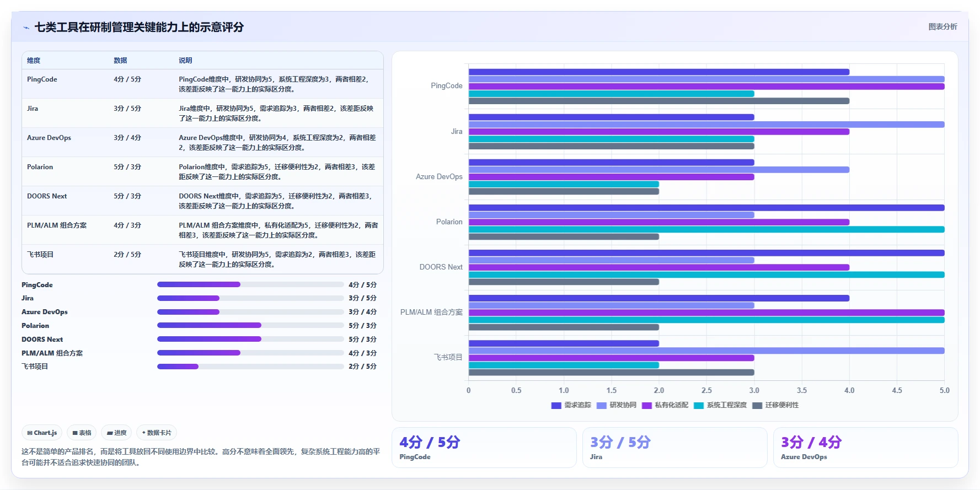Click the Polarion 需求追踪 bar in the chart
Screen dimensions: 980x490
tap(706, 208)
